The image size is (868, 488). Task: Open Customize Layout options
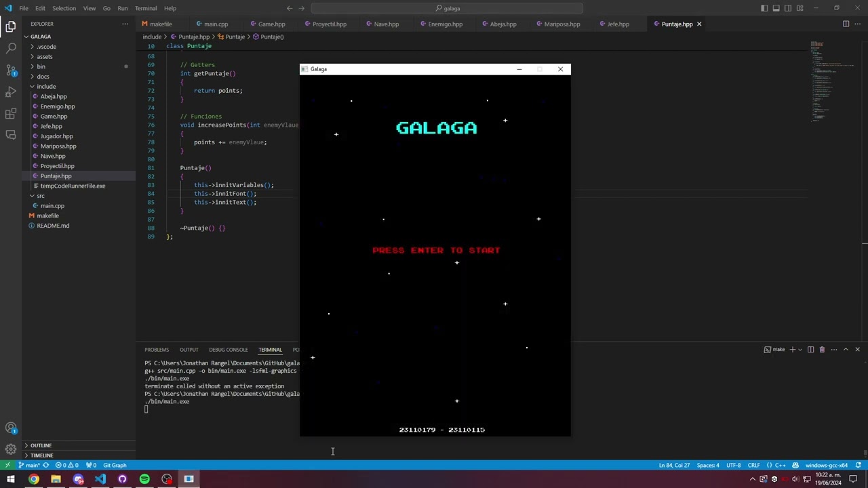click(800, 8)
